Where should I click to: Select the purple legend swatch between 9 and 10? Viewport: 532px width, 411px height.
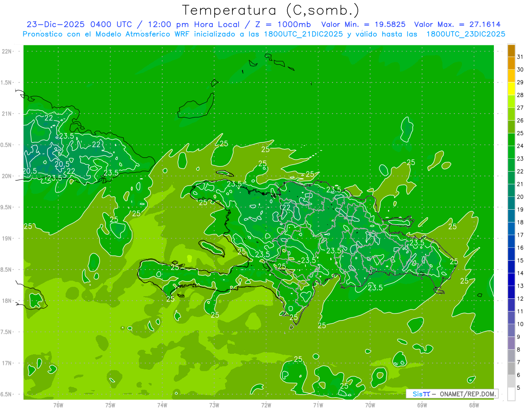(x=511, y=330)
